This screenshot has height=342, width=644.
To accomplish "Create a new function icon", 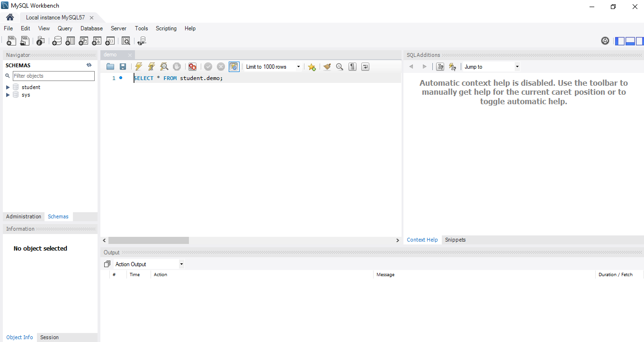I will 110,41.
